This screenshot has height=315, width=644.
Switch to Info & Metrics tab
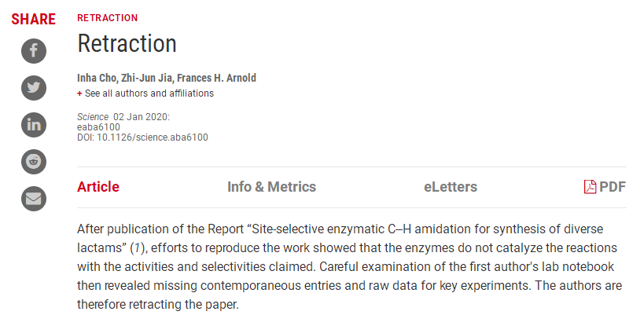click(271, 187)
